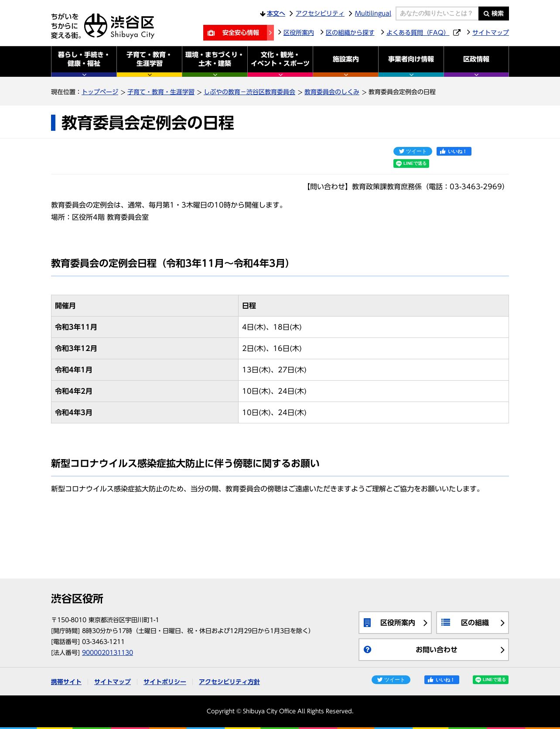Open the Multilingual link
This screenshot has width=560, height=729.
373,14
